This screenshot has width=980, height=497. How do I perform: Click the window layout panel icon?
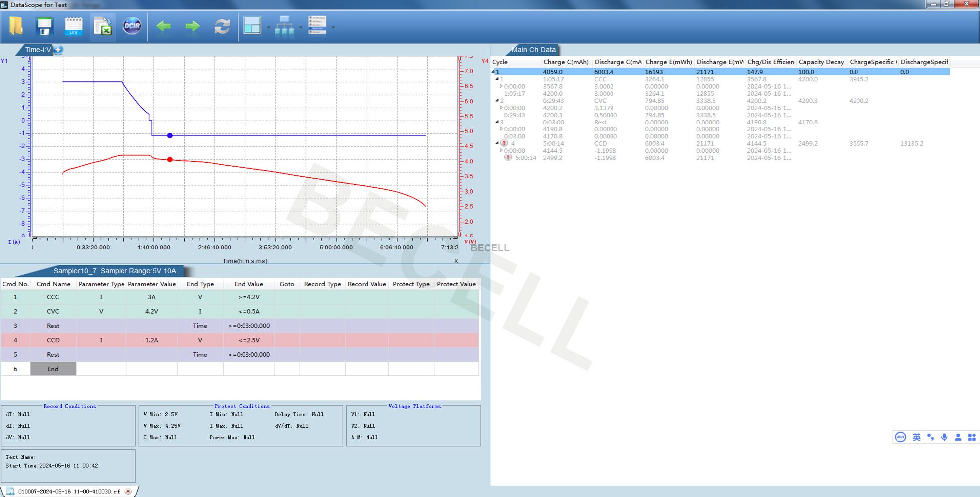[x=252, y=25]
